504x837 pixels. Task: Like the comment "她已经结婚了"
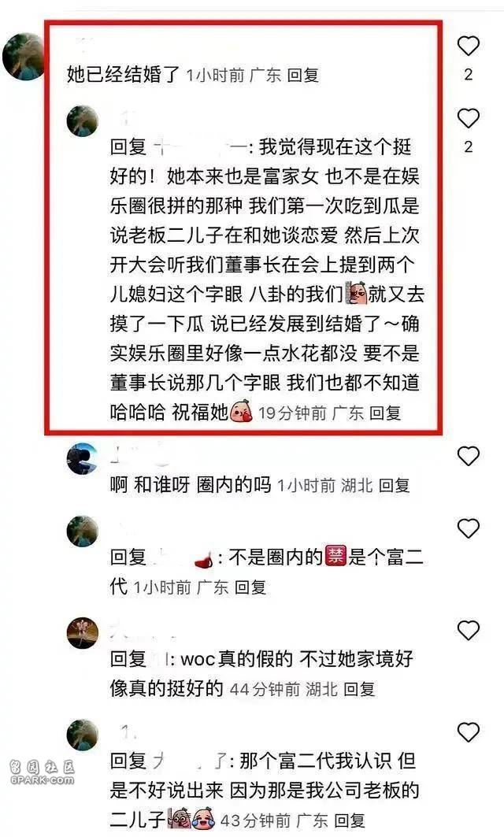(469, 46)
